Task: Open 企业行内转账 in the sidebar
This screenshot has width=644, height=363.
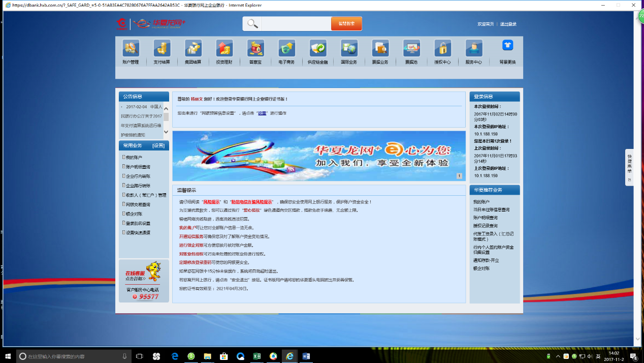Action: click(x=138, y=176)
